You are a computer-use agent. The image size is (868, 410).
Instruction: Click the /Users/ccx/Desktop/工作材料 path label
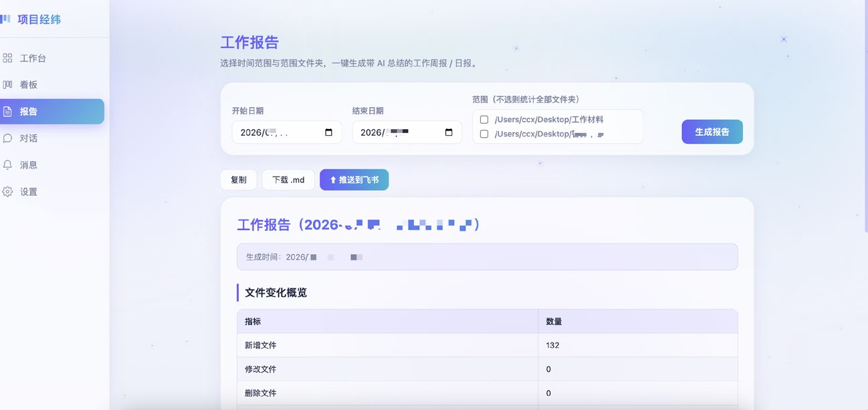click(549, 120)
